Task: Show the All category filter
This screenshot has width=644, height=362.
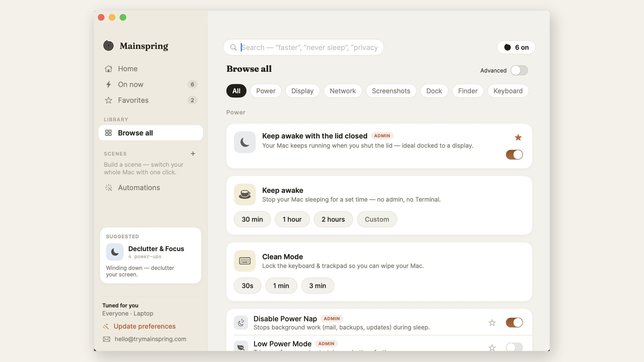Action: click(236, 91)
